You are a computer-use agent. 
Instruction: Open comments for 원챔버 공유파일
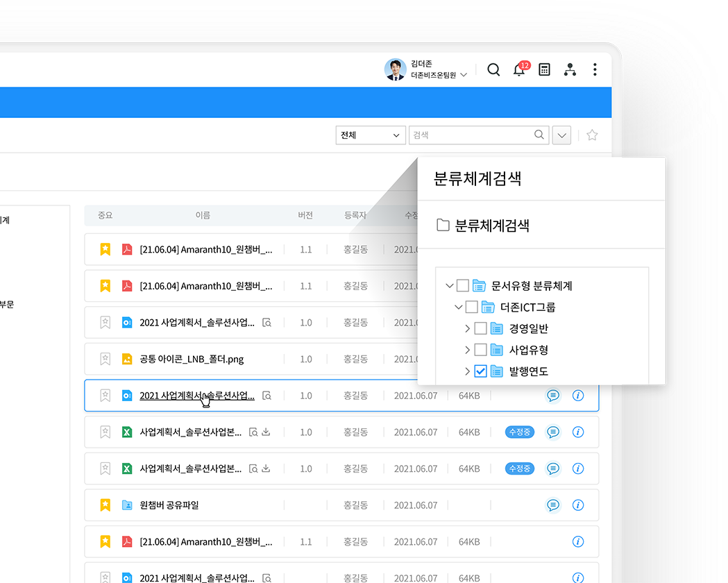pyautogui.click(x=553, y=505)
